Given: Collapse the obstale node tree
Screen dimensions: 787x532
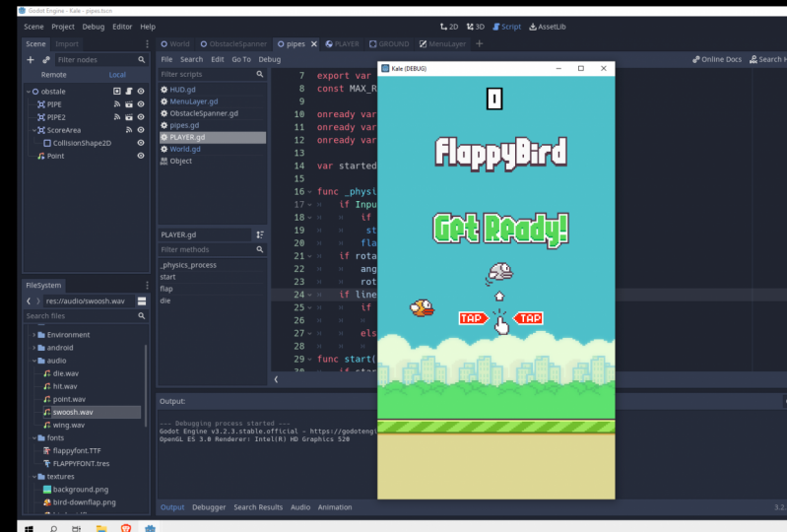Looking at the screenshot, I should [29, 92].
